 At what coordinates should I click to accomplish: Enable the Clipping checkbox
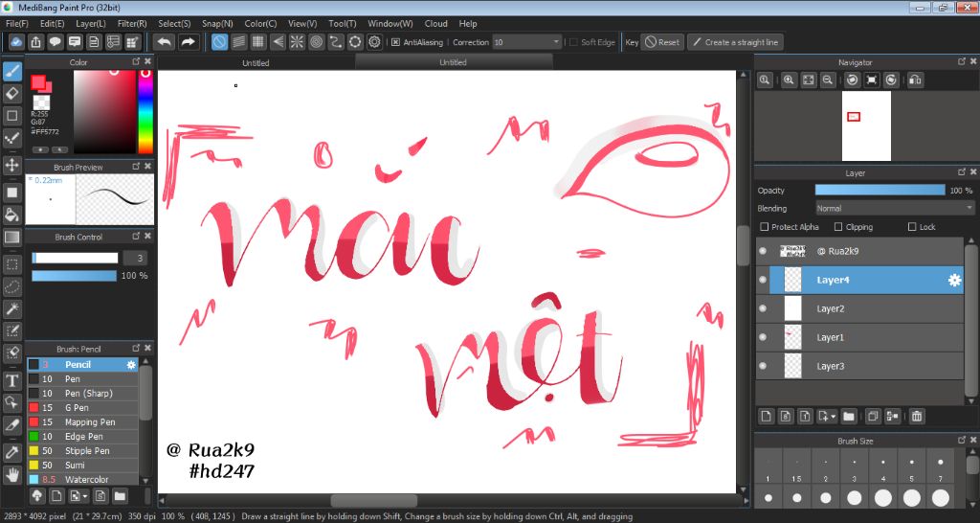(838, 226)
